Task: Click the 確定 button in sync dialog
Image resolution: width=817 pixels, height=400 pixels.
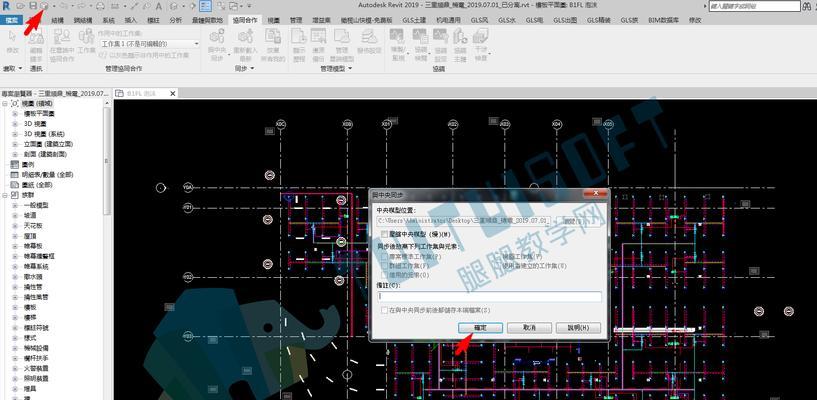Action: point(480,328)
